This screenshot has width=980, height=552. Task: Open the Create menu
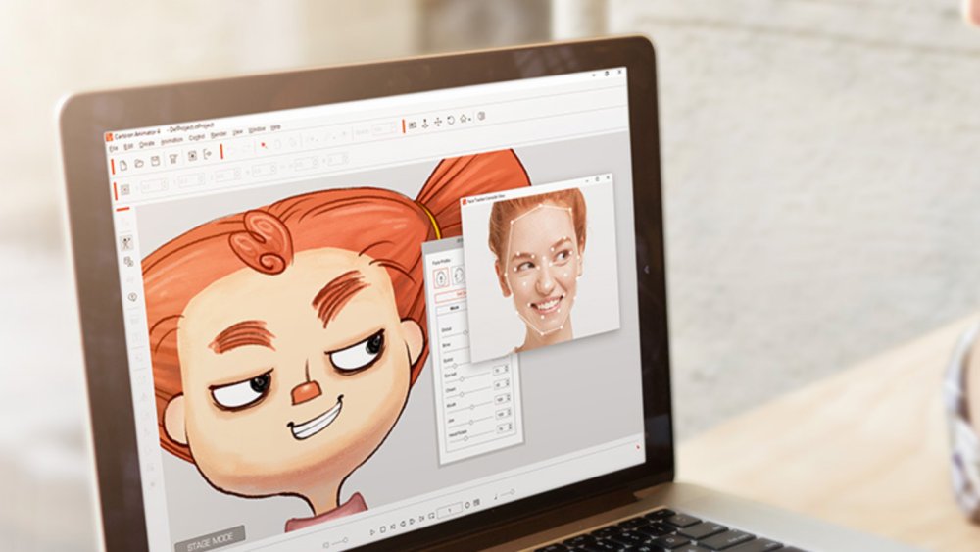(147, 144)
